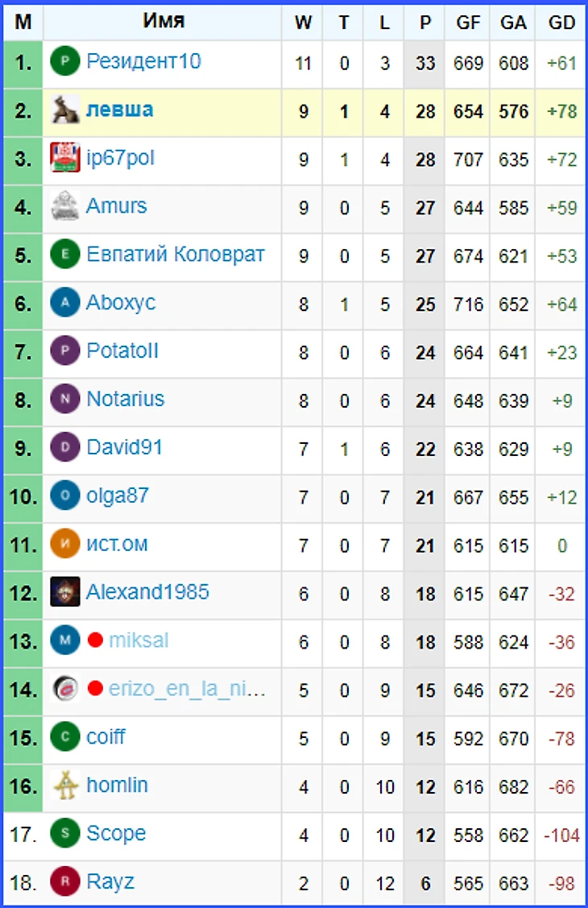
Task: Click the Имя column header
Action: point(164,21)
